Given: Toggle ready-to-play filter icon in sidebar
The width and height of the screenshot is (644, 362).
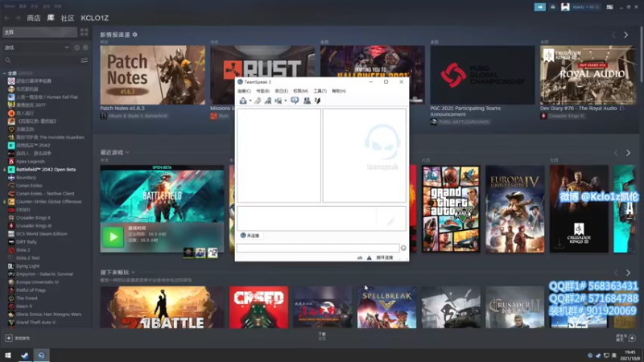Looking at the screenshot, I should (x=85, y=47).
